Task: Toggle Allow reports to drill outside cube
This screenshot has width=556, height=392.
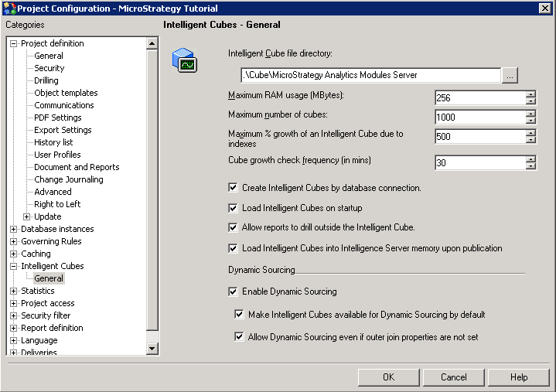Action: click(x=234, y=228)
